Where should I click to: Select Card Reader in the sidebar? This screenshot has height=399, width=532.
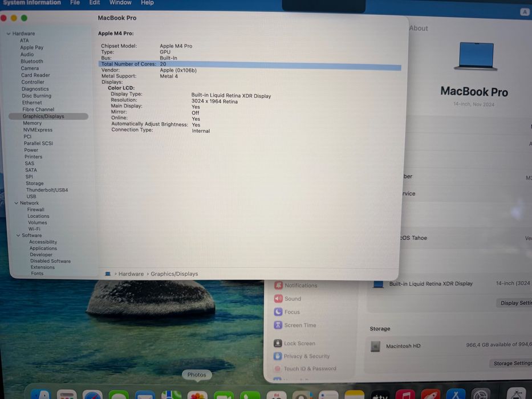[x=35, y=75]
